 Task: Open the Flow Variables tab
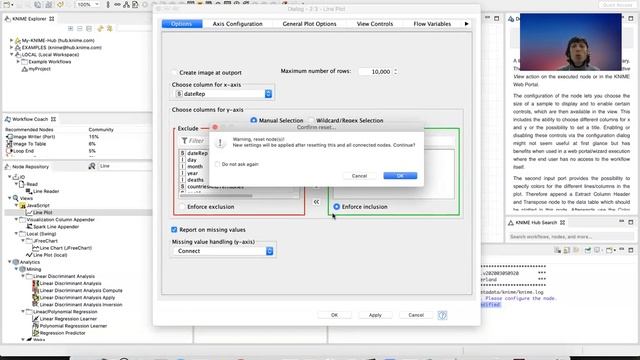point(432,24)
